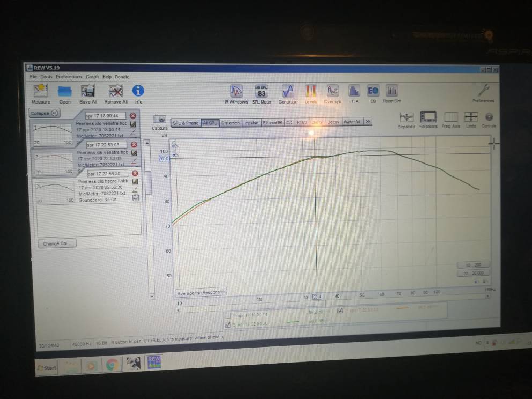532x399 pixels.
Task: Enable trace 1 apr 17 18:00:44 checkbox
Action: tap(228, 316)
